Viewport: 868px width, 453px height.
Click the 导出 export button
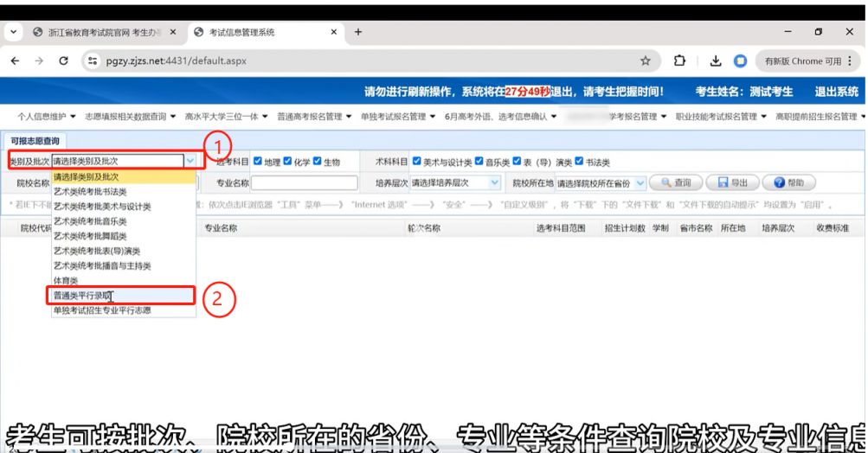point(734,183)
